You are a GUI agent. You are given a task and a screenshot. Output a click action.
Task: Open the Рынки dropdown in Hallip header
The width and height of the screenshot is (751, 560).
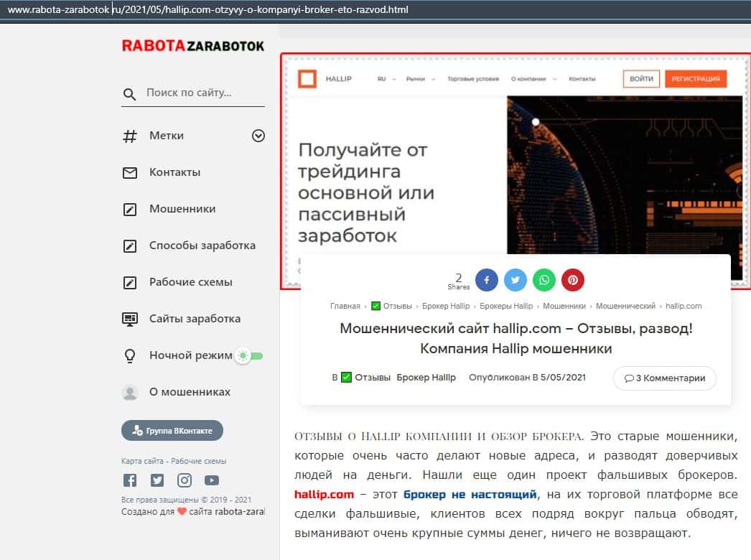(x=419, y=79)
